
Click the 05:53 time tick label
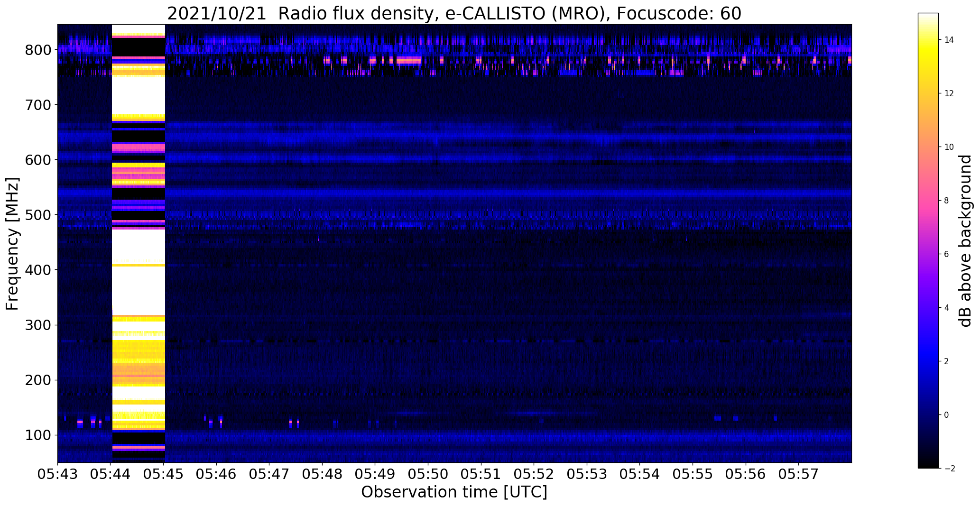coord(587,475)
